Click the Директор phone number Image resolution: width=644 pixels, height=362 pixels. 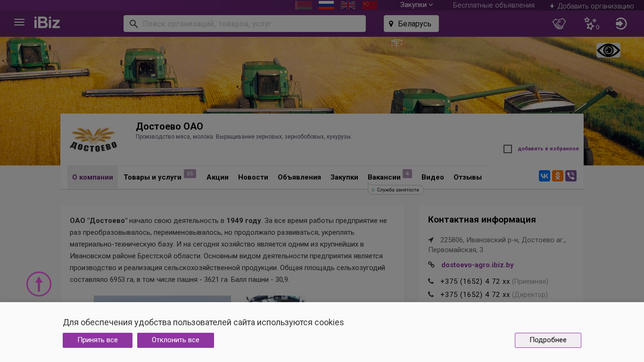tap(475, 295)
